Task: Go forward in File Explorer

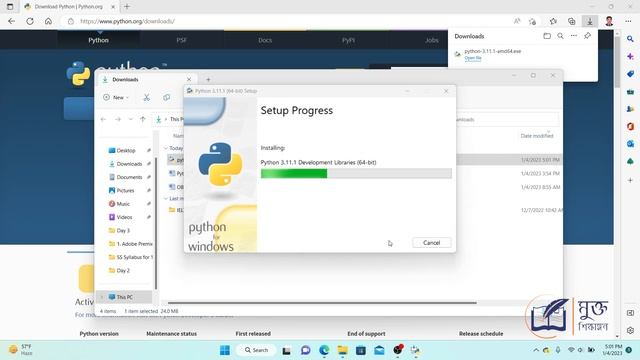Action: (118, 119)
